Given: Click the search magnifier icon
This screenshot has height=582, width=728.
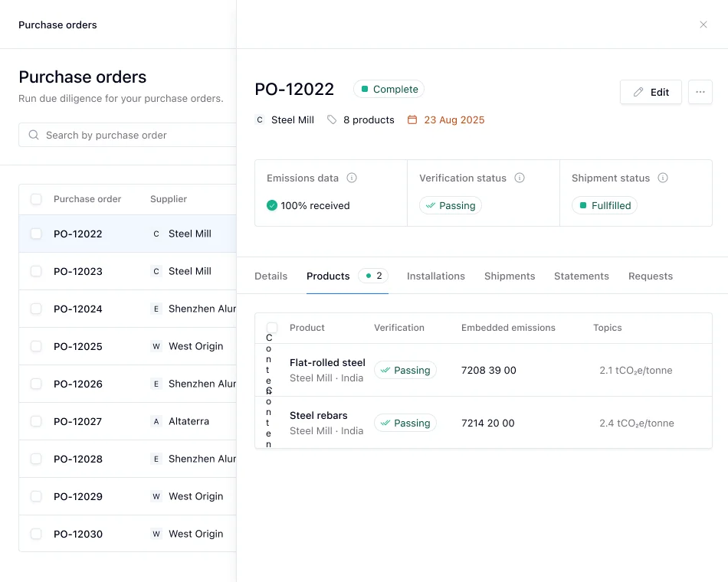Looking at the screenshot, I should pos(34,135).
